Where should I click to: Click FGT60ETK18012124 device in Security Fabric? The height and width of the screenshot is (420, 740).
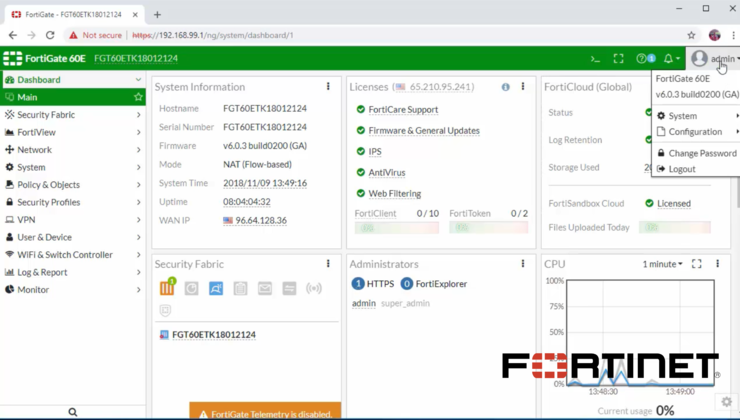click(213, 335)
